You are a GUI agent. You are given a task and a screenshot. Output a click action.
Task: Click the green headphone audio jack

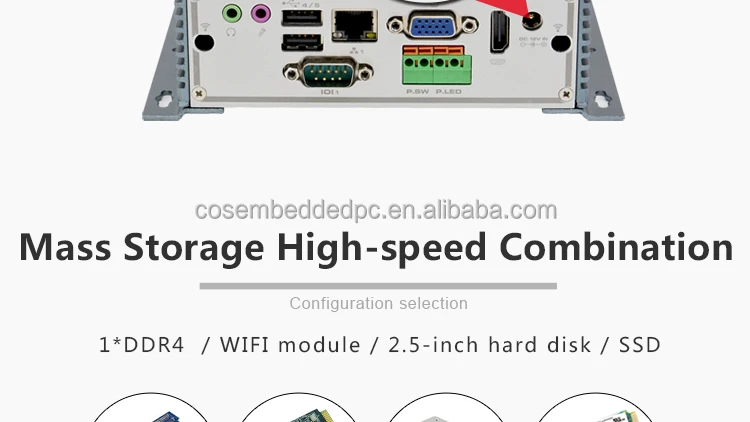point(232,13)
